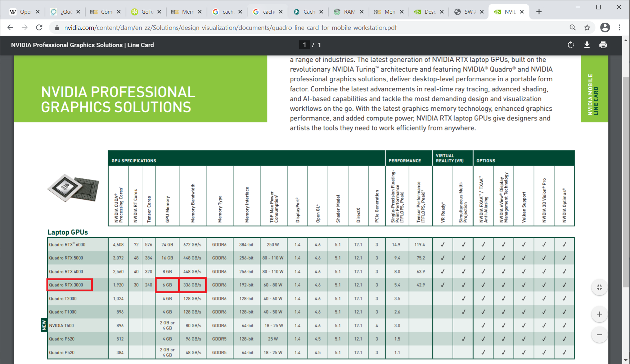Open the Chrome three-dot menu
The width and height of the screenshot is (630, 364).
click(620, 27)
